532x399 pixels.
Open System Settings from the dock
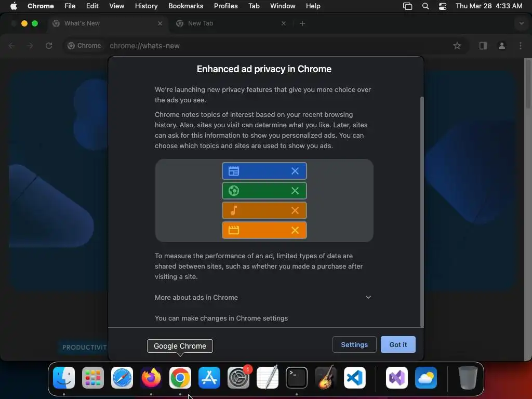coord(238,378)
